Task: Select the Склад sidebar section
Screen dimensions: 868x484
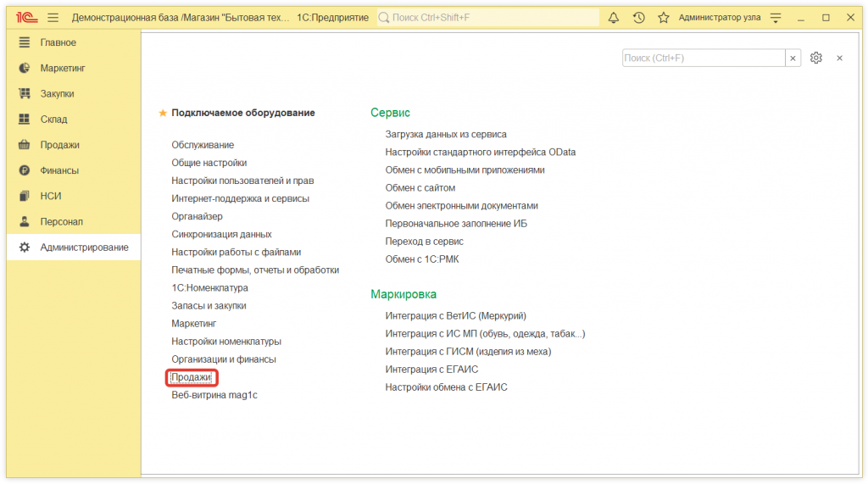Action: pos(53,120)
